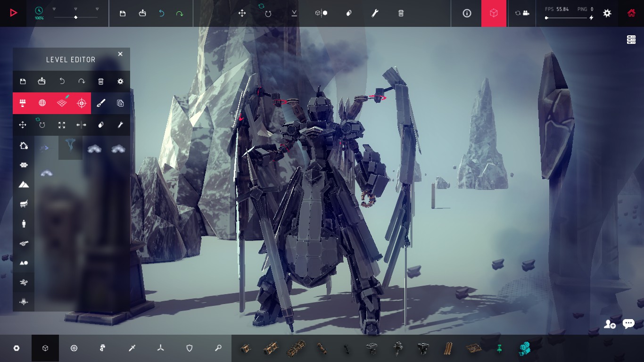Viewport: 644px width, 362px height.
Task: Select the rotate tool in the Level Editor
Action: [42, 125]
